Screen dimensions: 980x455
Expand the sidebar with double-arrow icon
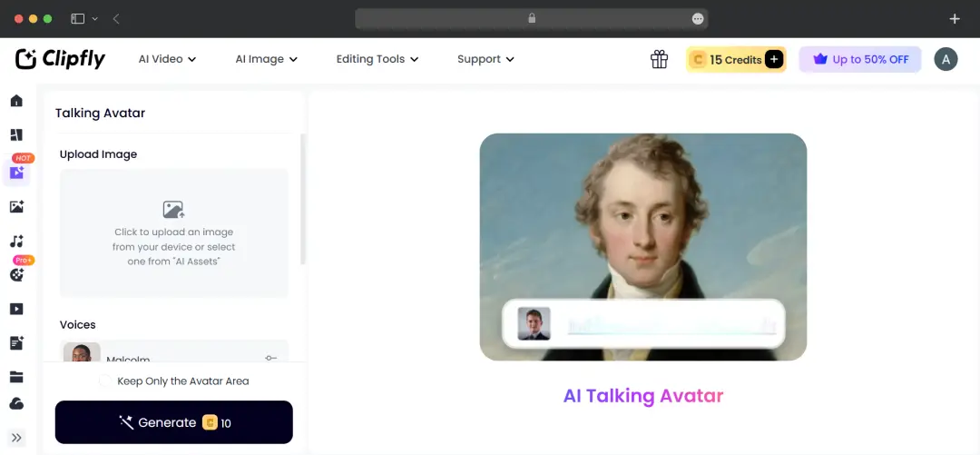pyautogui.click(x=16, y=438)
